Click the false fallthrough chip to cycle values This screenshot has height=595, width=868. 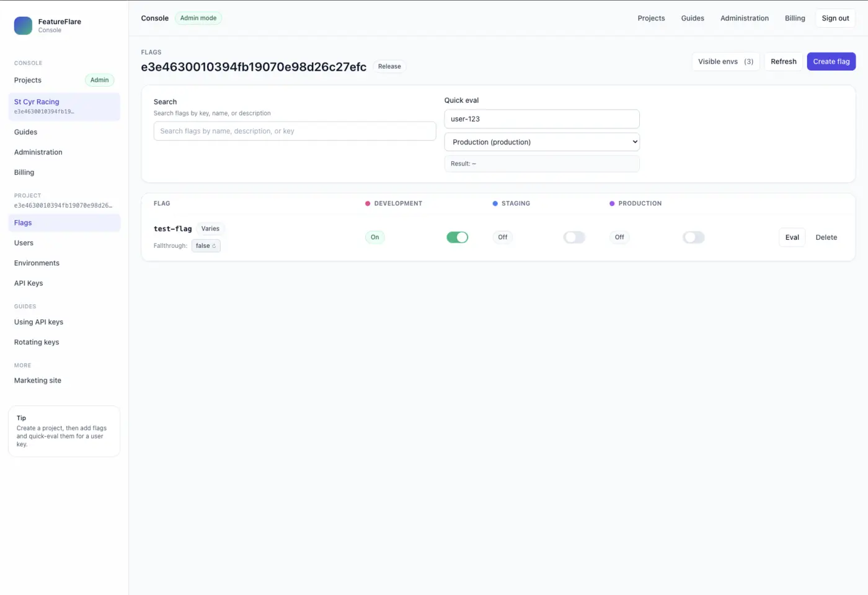pos(205,245)
